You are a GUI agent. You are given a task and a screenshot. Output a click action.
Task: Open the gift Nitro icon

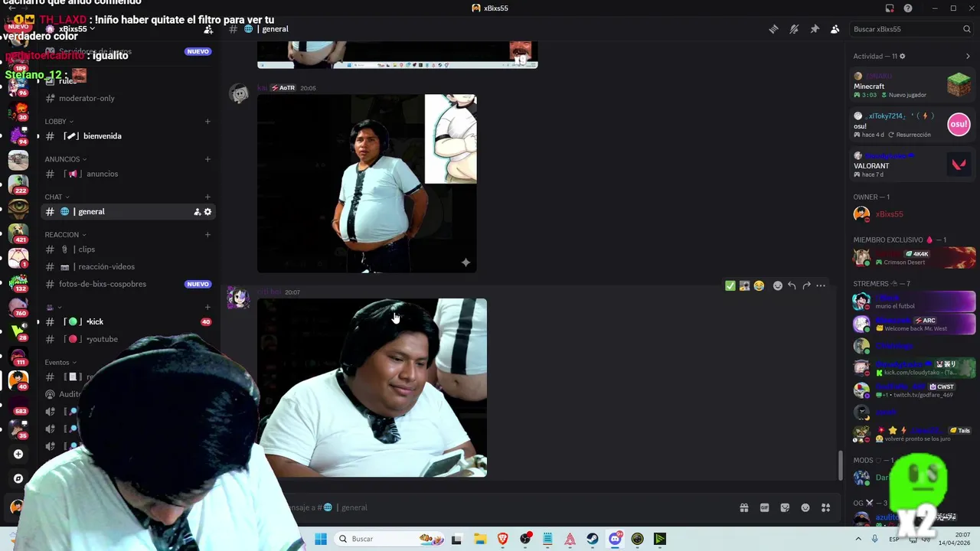tap(743, 507)
